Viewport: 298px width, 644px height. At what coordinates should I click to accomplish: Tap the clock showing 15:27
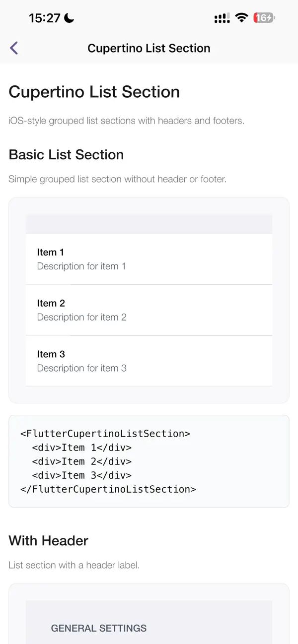click(x=45, y=17)
